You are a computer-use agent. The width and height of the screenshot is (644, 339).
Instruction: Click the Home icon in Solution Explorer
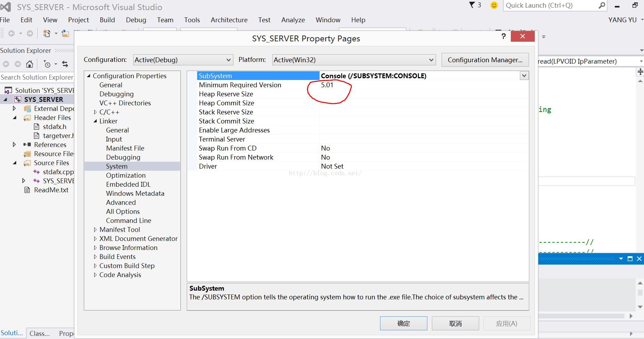click(30, 64)
